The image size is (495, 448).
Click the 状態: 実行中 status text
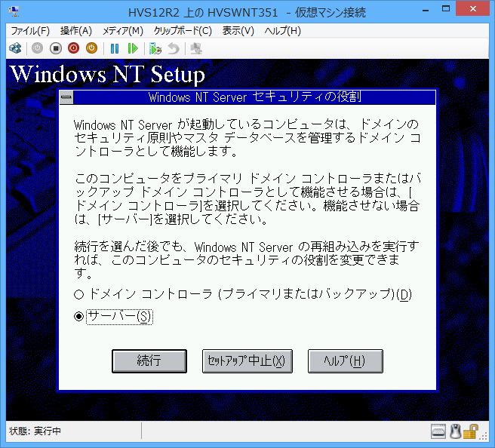pos(35,431)
